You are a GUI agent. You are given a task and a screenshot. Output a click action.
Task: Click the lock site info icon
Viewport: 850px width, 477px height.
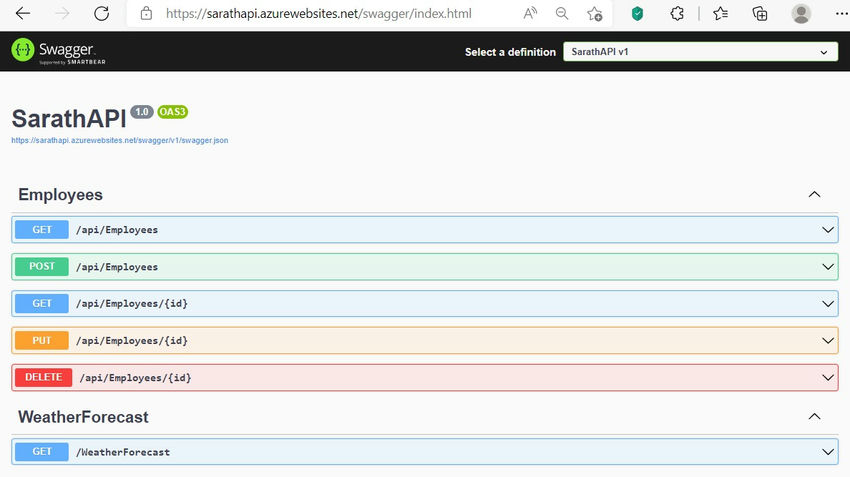click(146, 14)
